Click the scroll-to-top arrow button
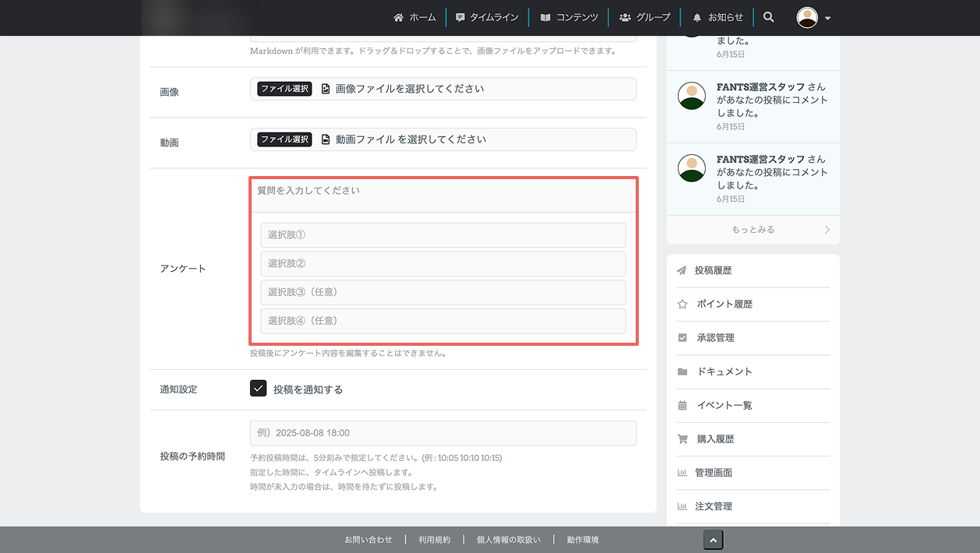 [714, 540]
